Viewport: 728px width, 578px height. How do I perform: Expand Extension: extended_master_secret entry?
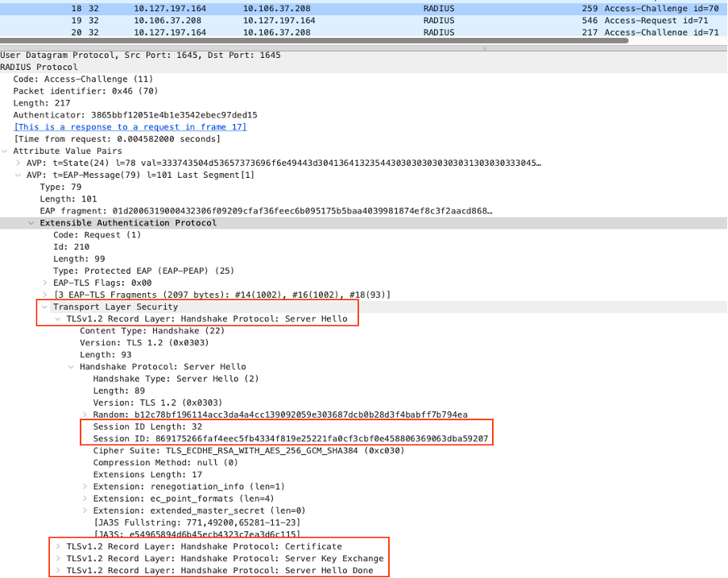(x=85, y=510)
